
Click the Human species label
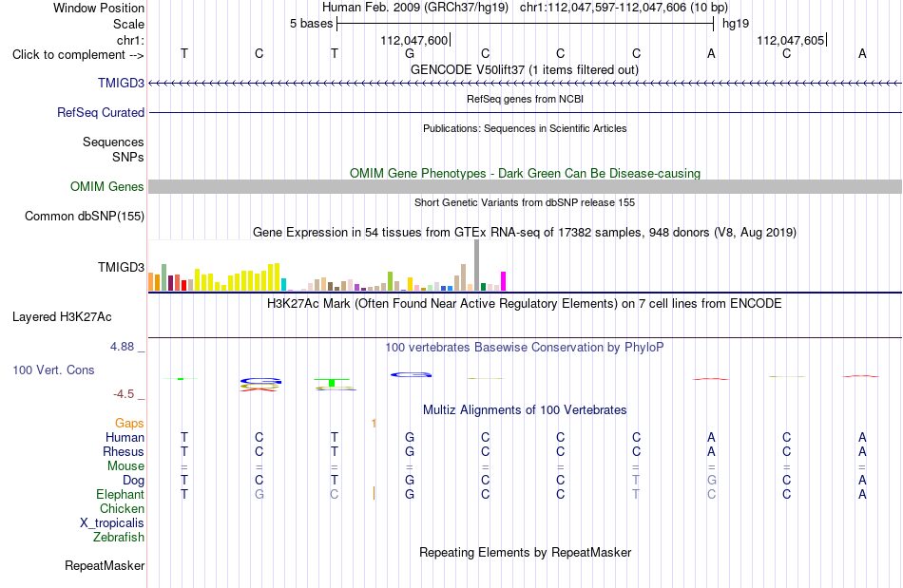(125, 437)
